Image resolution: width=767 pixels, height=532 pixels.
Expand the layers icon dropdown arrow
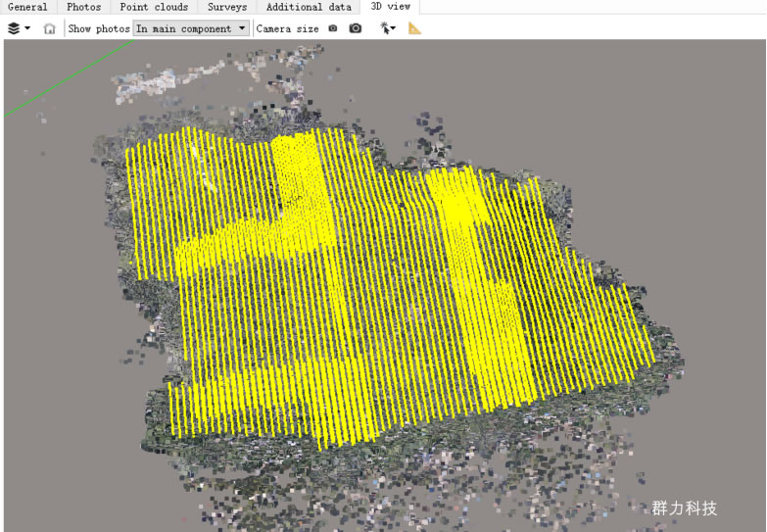tap(27, 28)
